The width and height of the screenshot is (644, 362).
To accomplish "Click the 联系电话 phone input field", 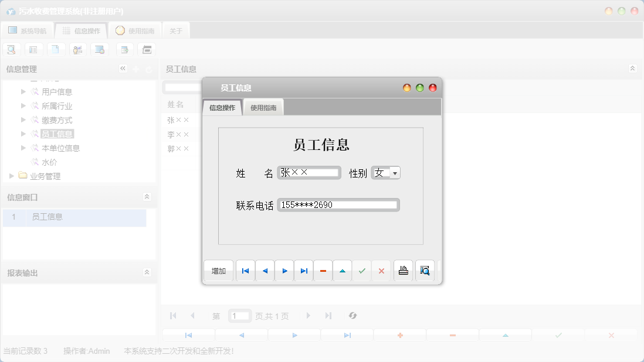I will point(338,205).
